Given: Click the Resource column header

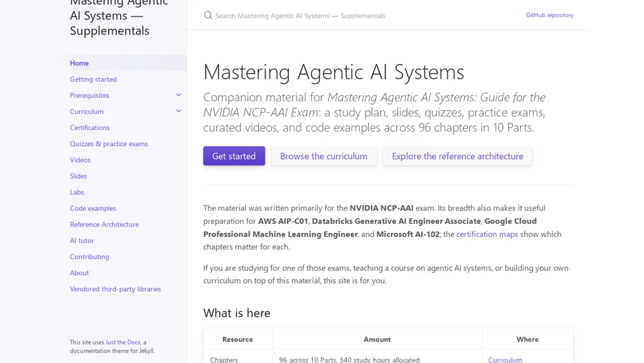Looking at the screenshot, I should 237,339.
